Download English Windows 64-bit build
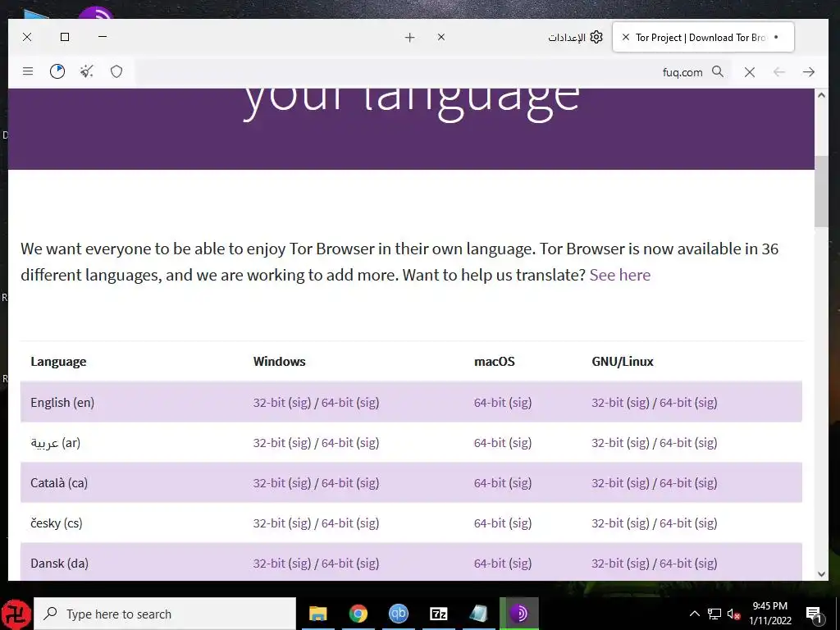Image resolution: width=840 pixels, height=630 pixels. [337, 402]
